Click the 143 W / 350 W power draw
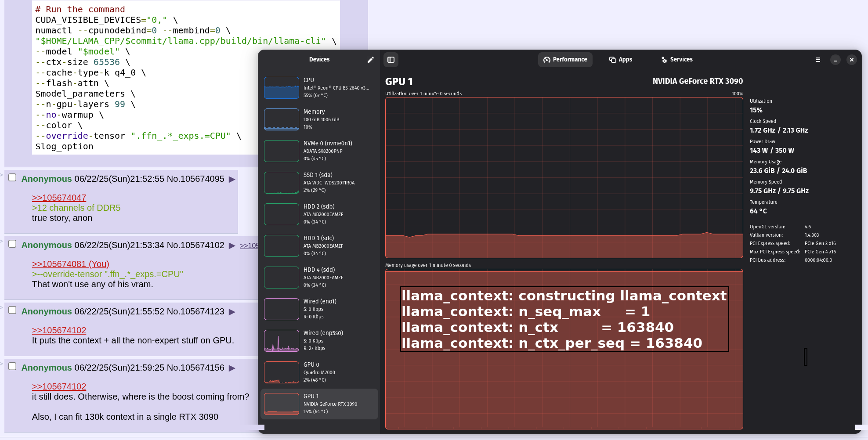 point(772,151)
